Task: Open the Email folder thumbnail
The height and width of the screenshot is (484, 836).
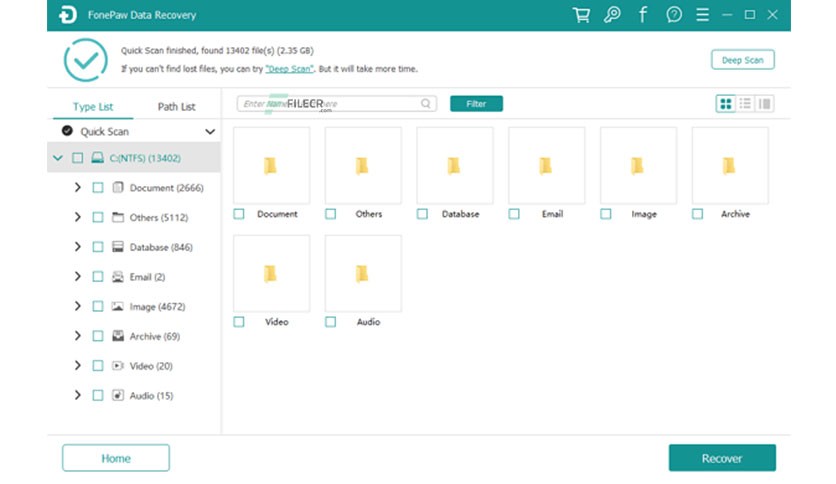Action: click(546, 165)
